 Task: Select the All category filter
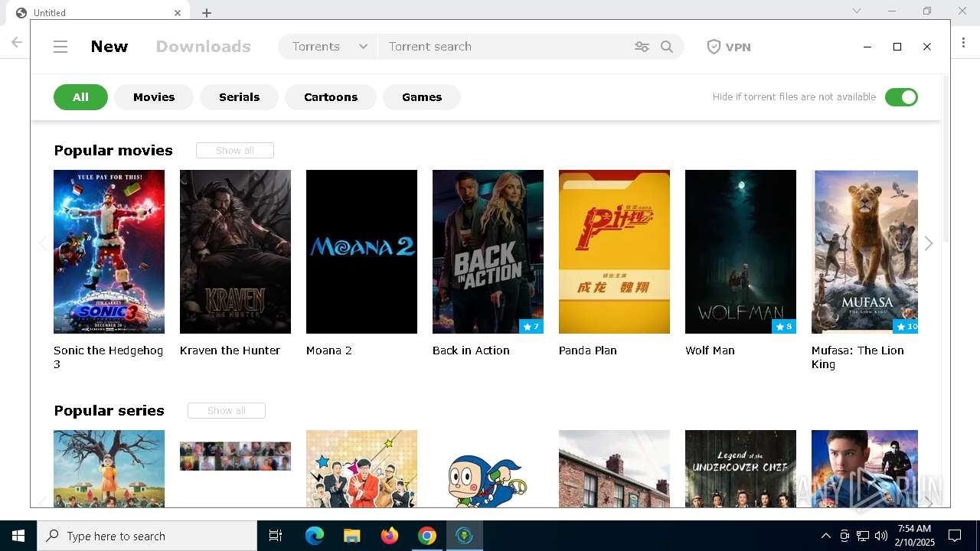click(80, 97)
